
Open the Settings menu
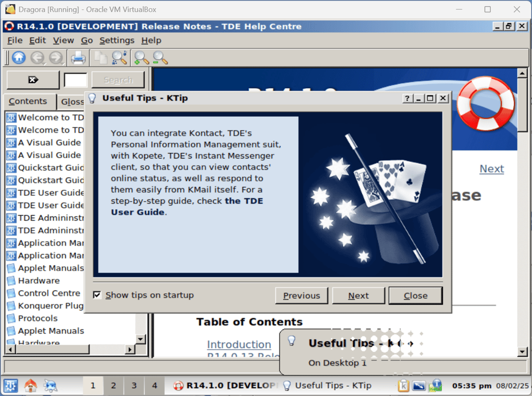117,40
